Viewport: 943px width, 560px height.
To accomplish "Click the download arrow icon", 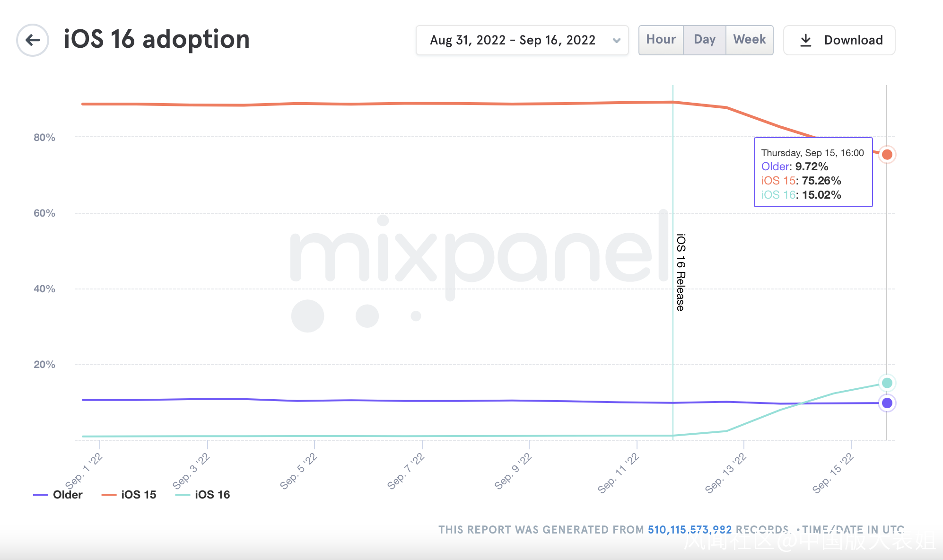I will point(805,40).
